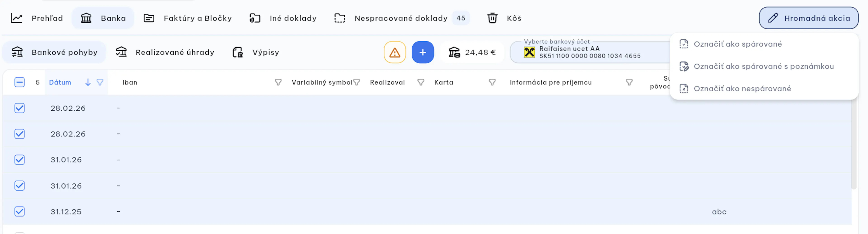Click the orange warning triangle icon
Screen dimensions: 868x234
point(395,52)
